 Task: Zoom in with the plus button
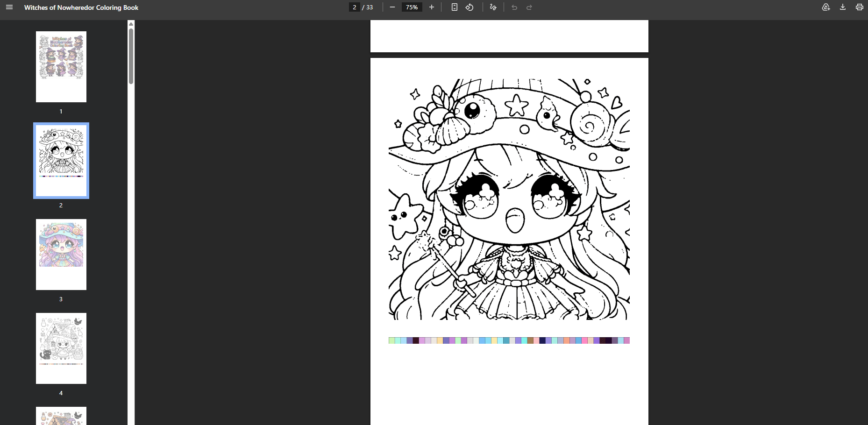click(432, 7)
